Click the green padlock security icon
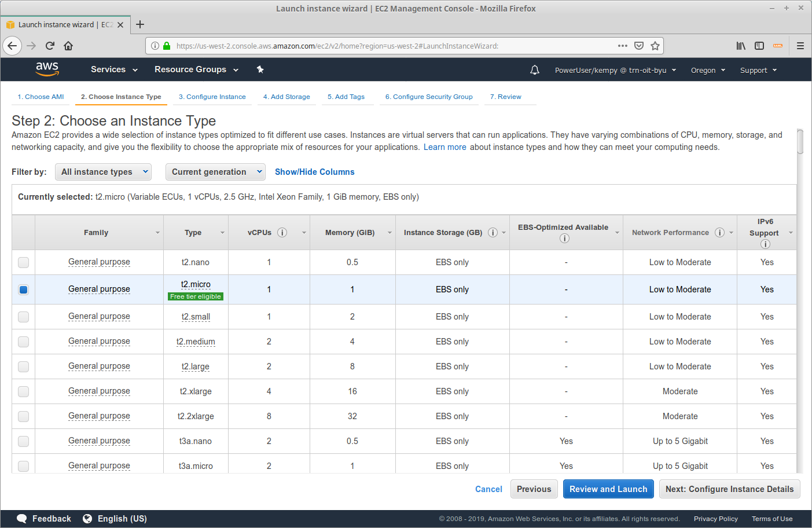 [x=167, y=46]
